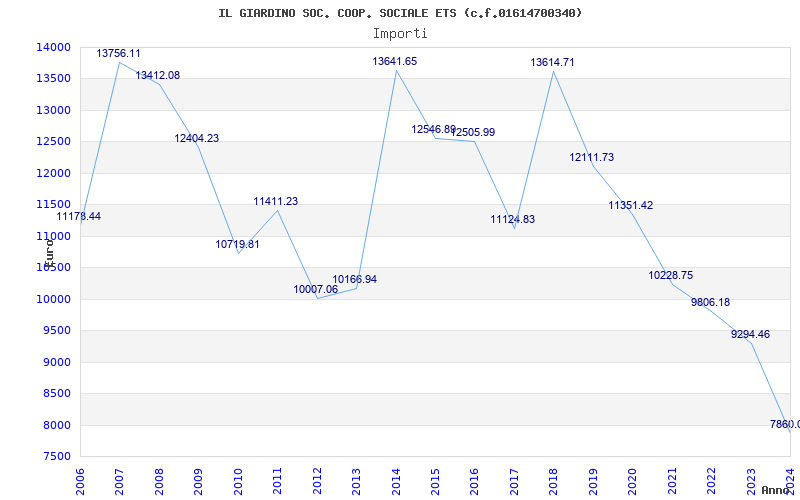Click the Euro axis label
800x500 pixels.
[48, 253]
